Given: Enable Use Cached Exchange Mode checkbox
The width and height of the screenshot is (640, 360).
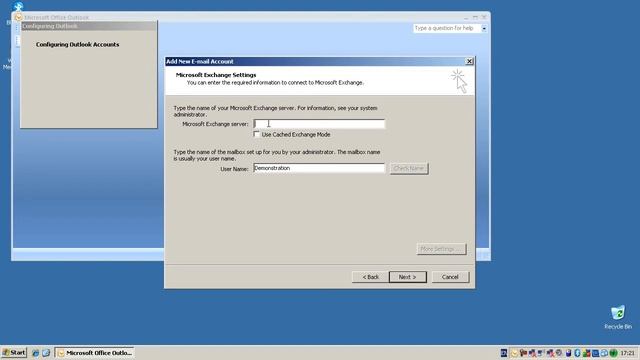Looking at the screenshot, I should [x=256, y=134].
